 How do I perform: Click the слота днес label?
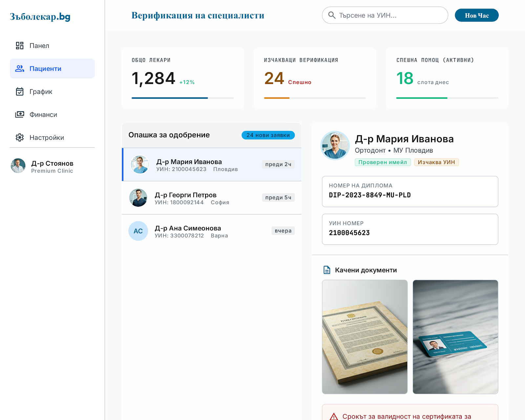[433, 82]
